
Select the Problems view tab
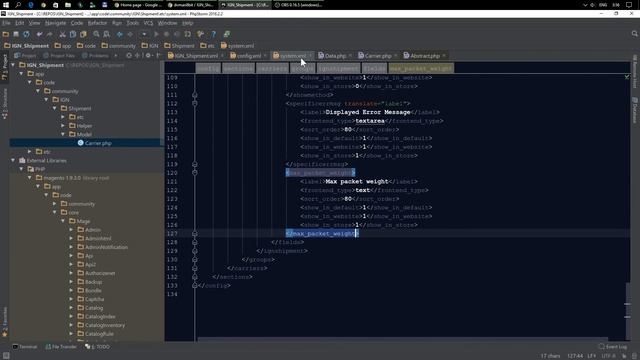coord(95,56)
